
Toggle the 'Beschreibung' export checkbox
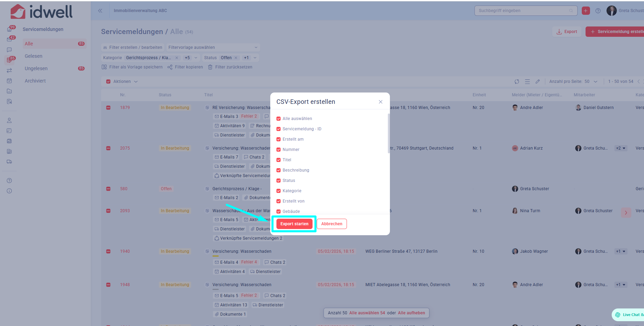pyautogui.click(x=279, y=170)
